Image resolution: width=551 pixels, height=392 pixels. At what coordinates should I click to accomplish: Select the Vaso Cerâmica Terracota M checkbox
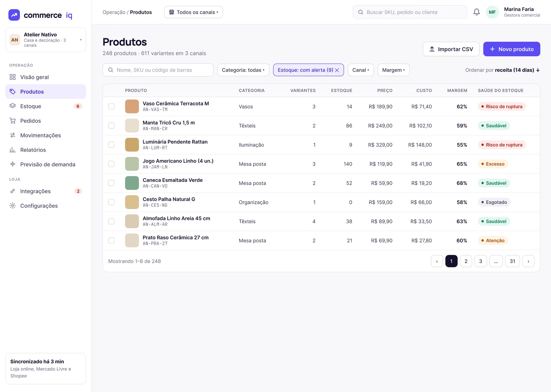[111, 106]
